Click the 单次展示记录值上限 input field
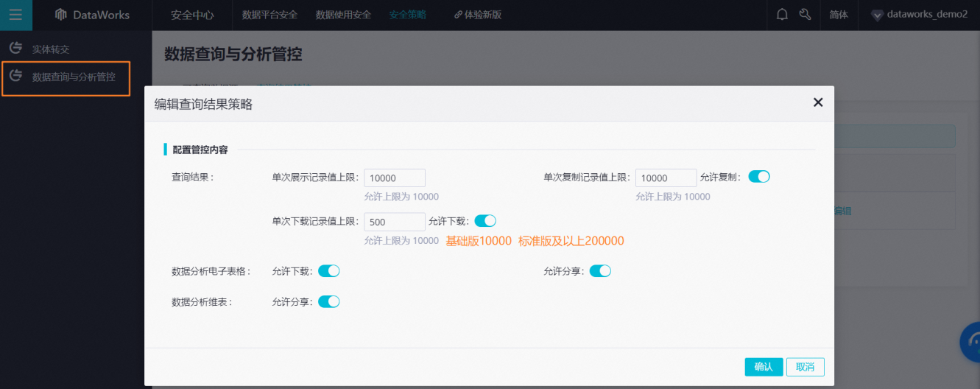 pyautogui.click(x=395, y=178)
